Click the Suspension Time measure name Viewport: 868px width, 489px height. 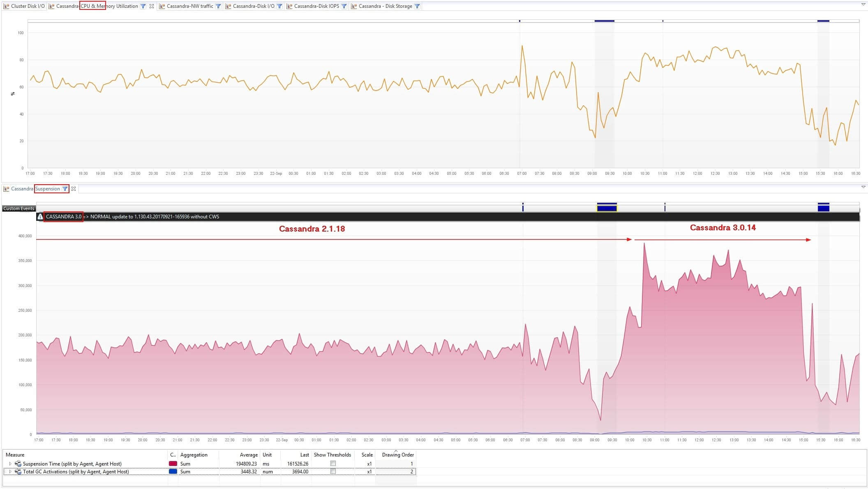click(x=72, y=464)
